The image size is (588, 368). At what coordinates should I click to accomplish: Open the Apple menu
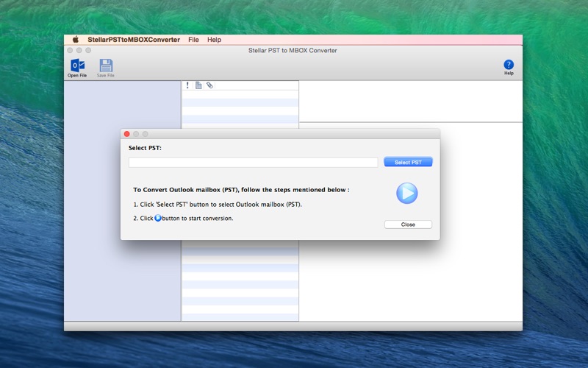pos(76,40)
